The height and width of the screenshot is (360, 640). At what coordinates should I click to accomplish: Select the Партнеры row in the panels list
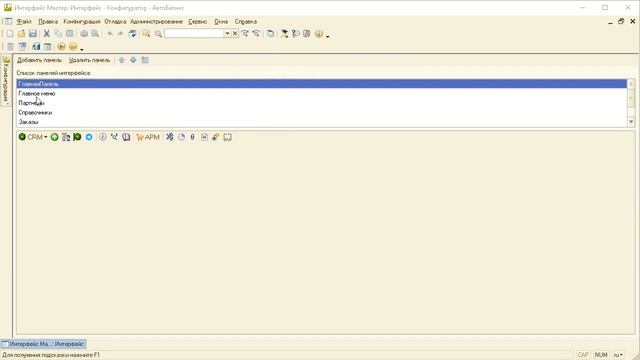point(322,103)
